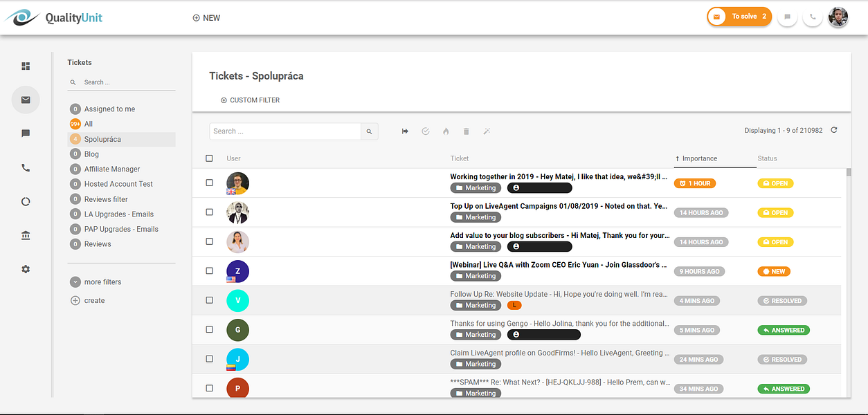868x415 pixels.
Task: Sort tickets by the Importance column
Action: (698, 158)
